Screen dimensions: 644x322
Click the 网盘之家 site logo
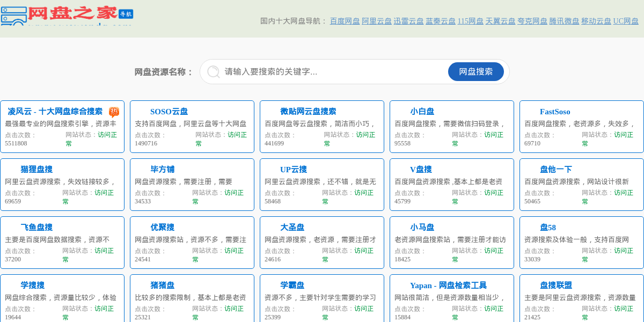[67, 15]
